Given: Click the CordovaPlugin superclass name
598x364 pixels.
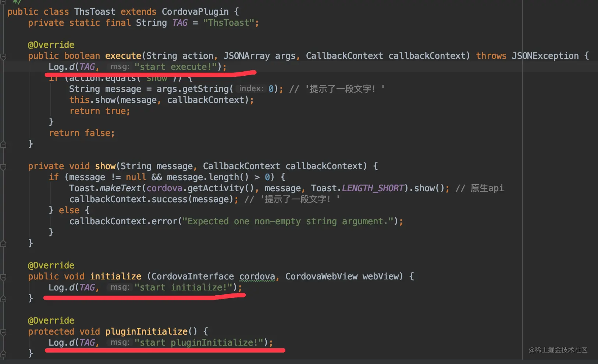Looking at the screenshot, I should tap(195, 12).
